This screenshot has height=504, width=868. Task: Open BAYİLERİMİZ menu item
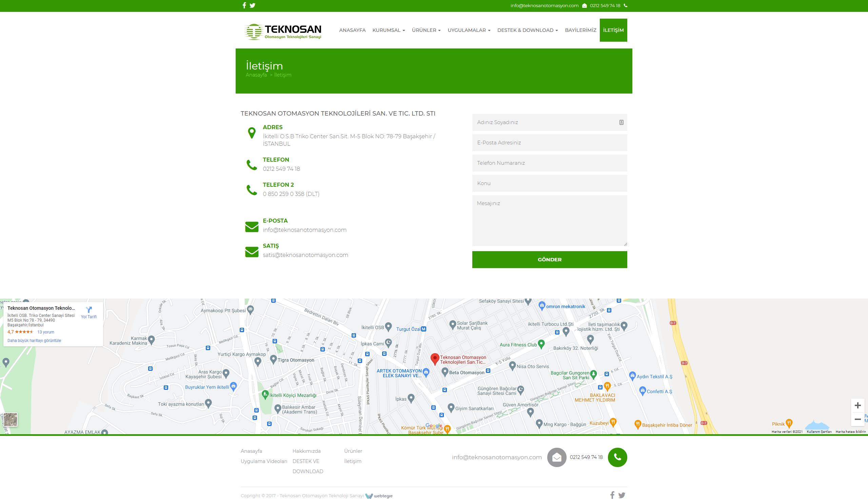coord(580,30)
